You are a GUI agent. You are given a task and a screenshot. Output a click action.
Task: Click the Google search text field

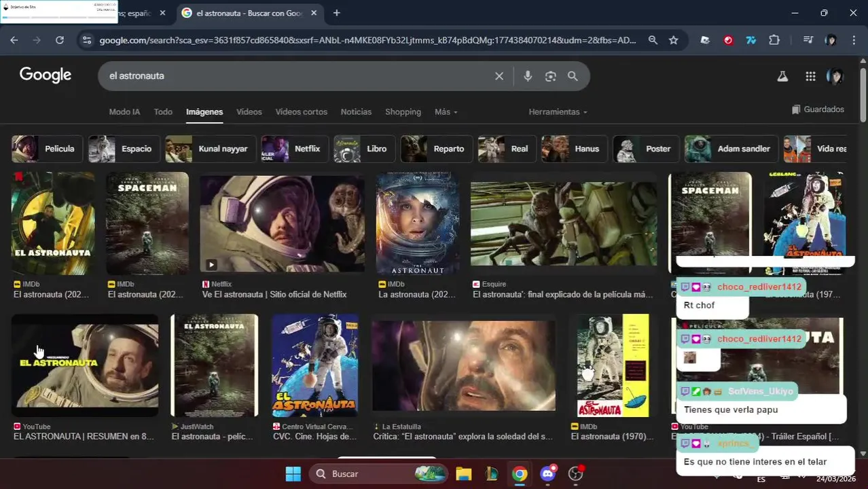pyautogui.click(x=299, y=76)
